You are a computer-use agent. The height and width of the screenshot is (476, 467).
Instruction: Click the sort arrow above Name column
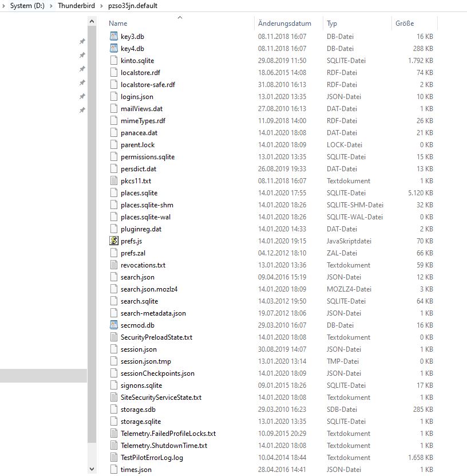(180, 17)
